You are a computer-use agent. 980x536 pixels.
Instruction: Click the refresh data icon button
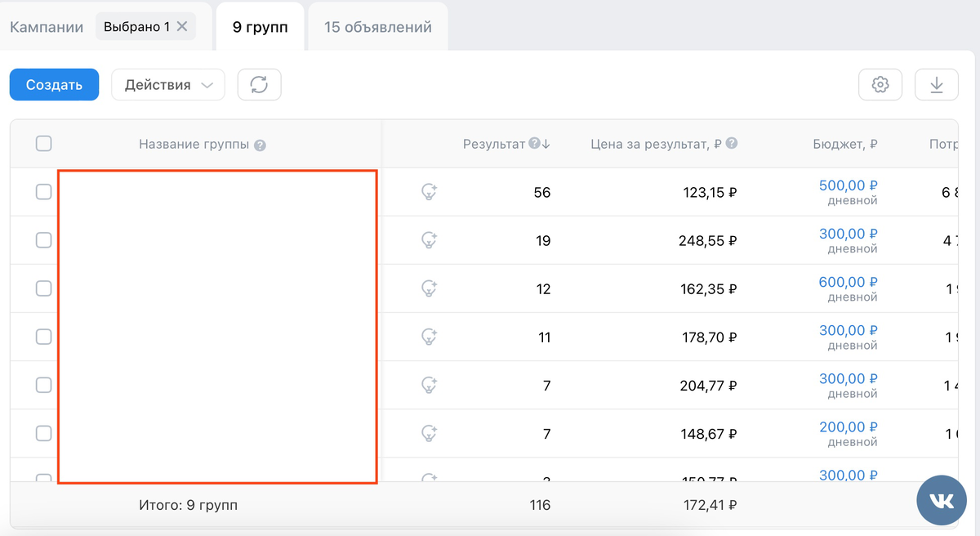(x=259, y=85)
